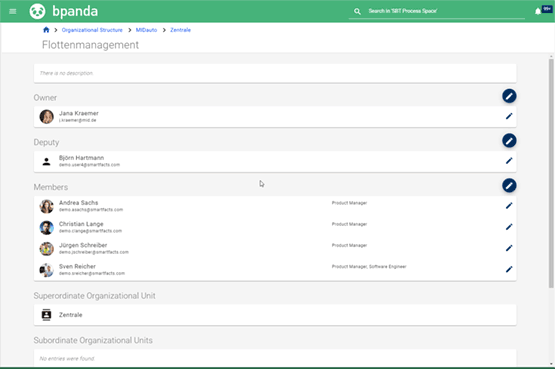Click Christian Lange's Product Manager role

[349, 224]
